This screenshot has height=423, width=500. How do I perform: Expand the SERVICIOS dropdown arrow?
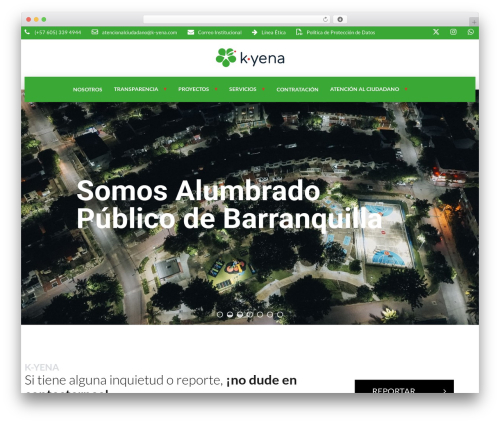pyautogui.click(x=263, y=89)
